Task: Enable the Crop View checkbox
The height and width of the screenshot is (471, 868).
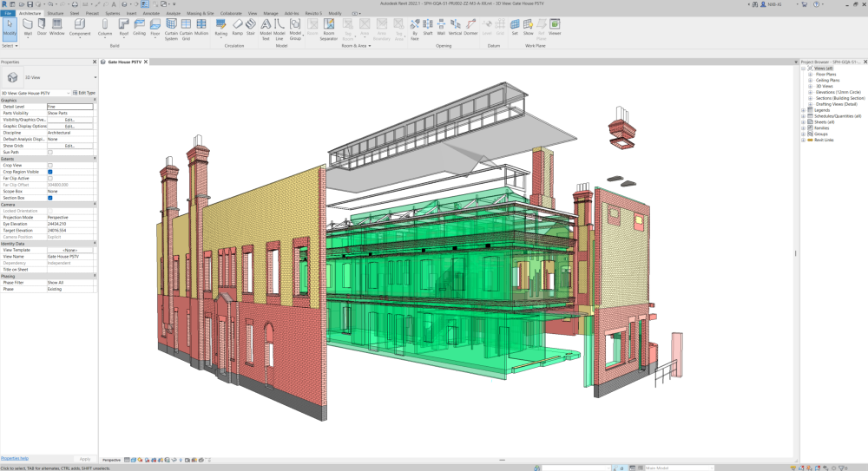Action: [50, 165]
